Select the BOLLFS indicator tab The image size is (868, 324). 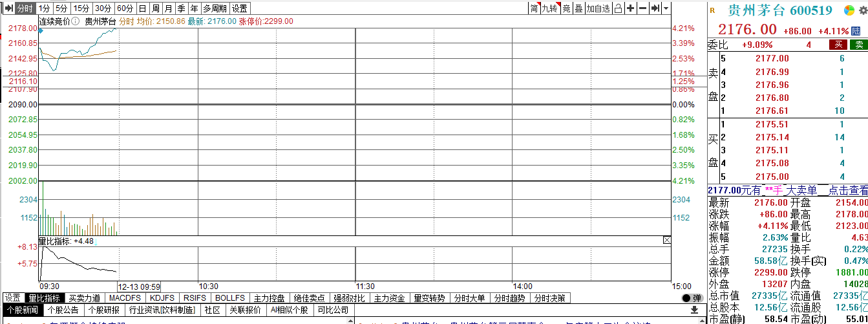pos(230,298)
